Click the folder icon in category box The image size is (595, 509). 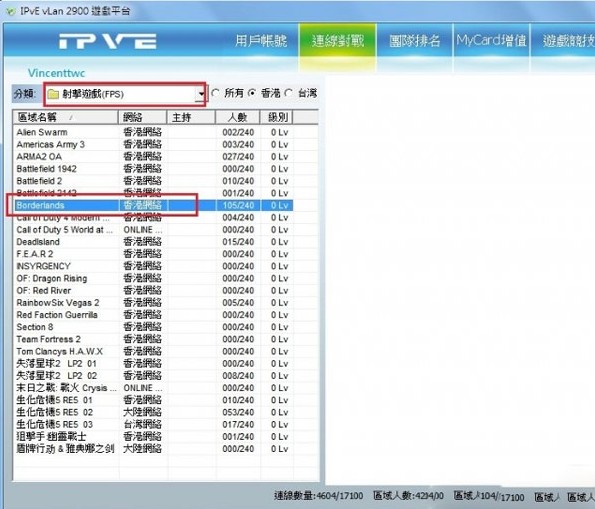coord(53,94)
